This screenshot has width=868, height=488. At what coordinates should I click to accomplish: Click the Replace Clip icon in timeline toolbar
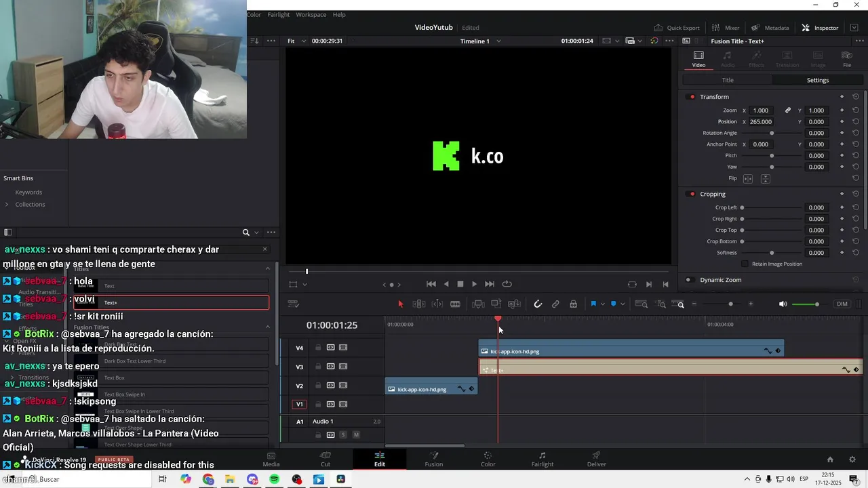515,304
